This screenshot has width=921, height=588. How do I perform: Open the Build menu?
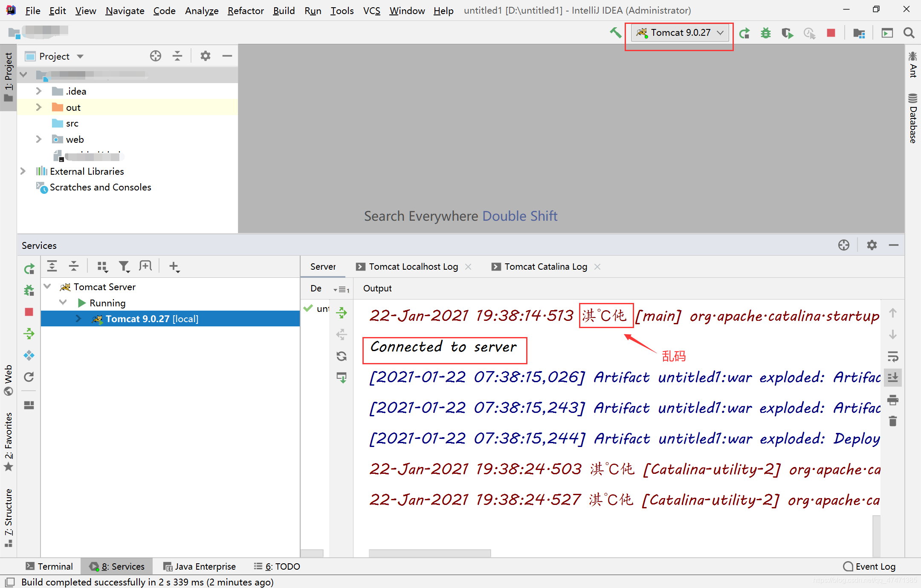pos(284,11)
